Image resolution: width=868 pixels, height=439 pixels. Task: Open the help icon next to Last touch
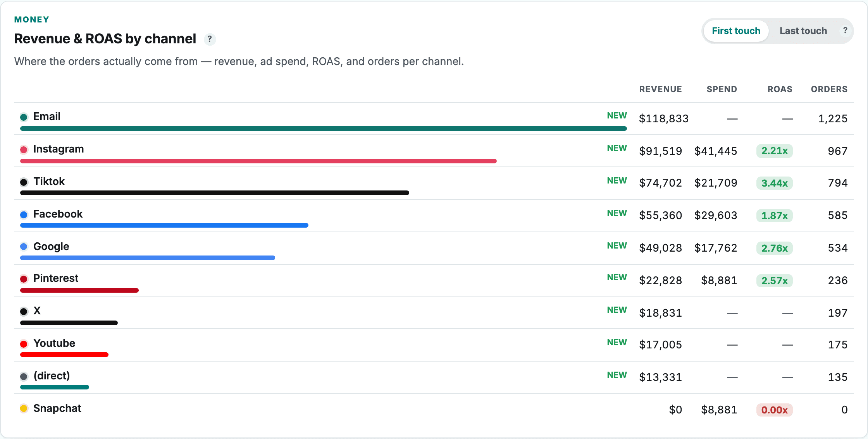tap(845, 31)
